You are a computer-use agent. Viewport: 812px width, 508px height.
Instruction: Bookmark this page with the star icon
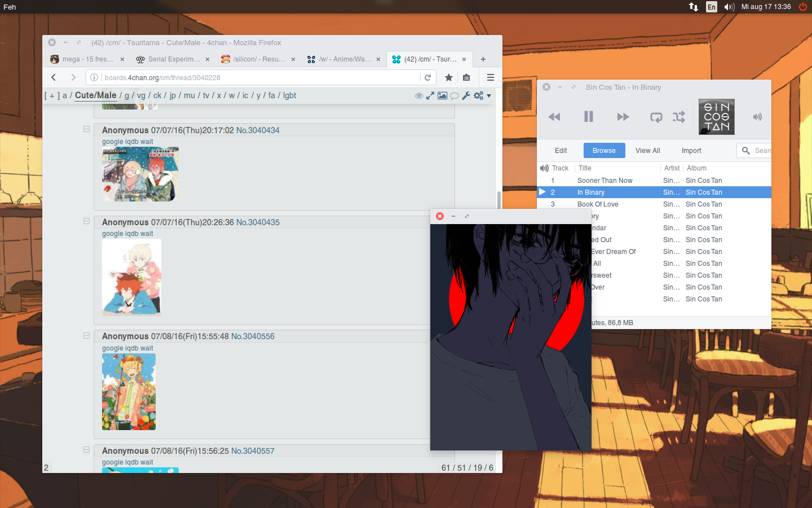pos(449,77)
